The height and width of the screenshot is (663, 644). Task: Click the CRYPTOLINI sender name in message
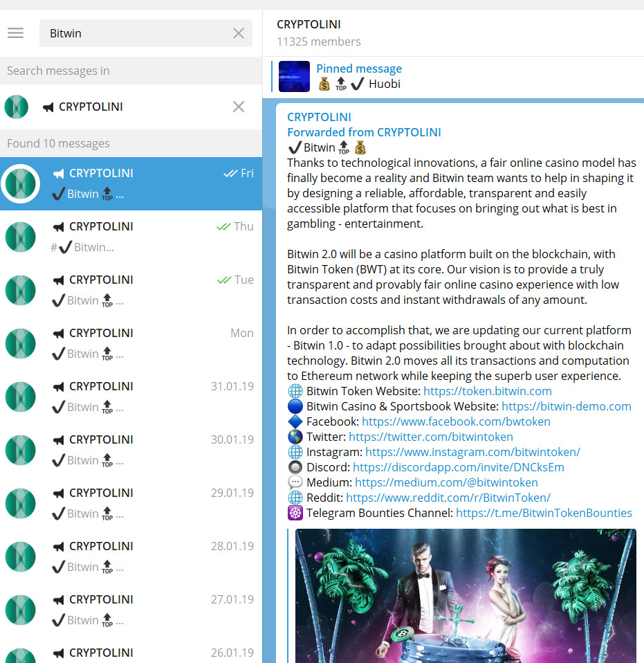coord(319,117)
